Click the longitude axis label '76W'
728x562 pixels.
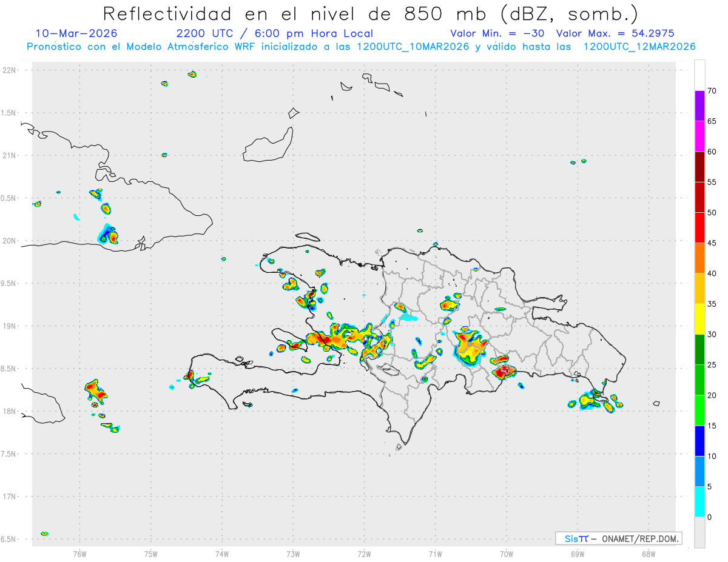[79, 554]
